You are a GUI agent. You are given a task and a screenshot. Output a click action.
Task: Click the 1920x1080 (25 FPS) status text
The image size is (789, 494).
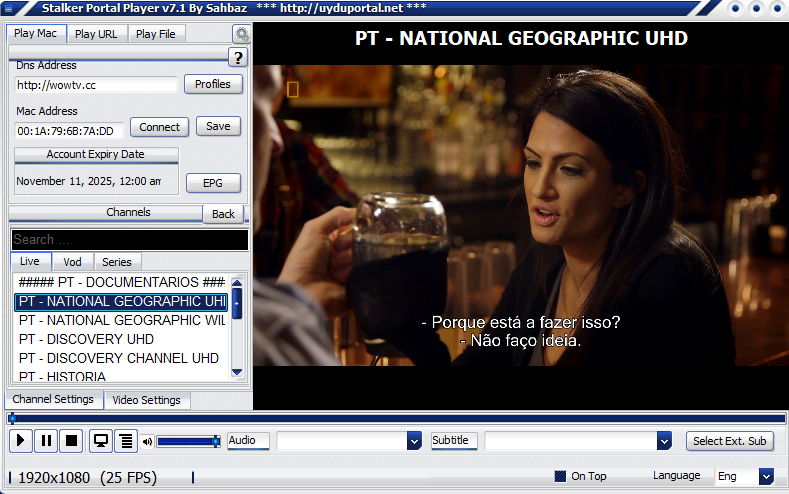point(88,477)
